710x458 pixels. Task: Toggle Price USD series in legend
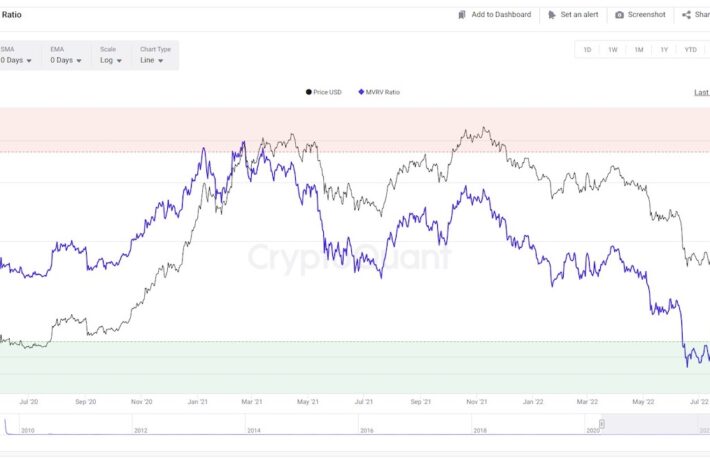click(x=323, y=92)
